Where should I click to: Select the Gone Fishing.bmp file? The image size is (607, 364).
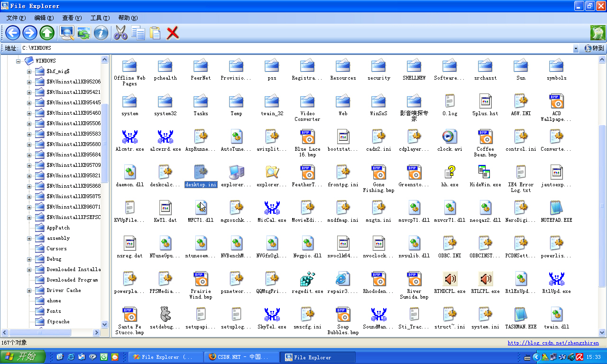coord(378,172)
